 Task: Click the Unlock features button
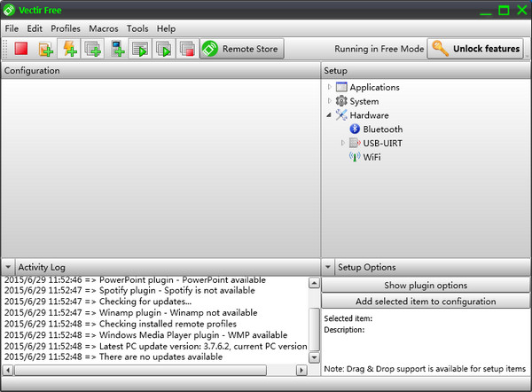475,49
